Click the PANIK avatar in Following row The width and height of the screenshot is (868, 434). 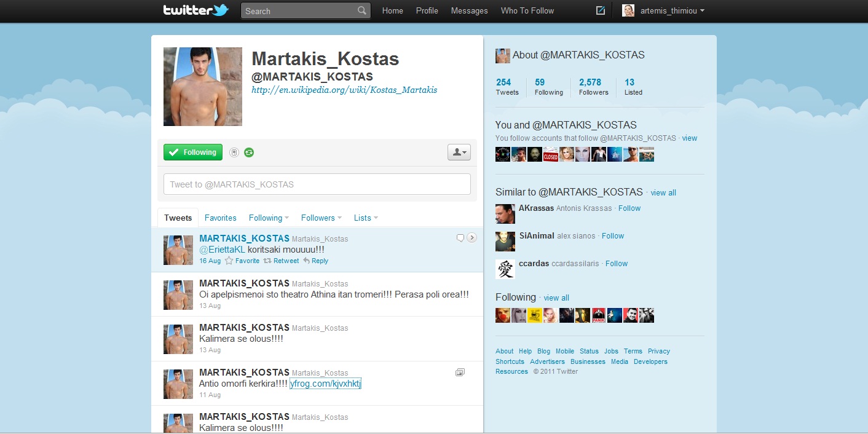click(599, 315)
